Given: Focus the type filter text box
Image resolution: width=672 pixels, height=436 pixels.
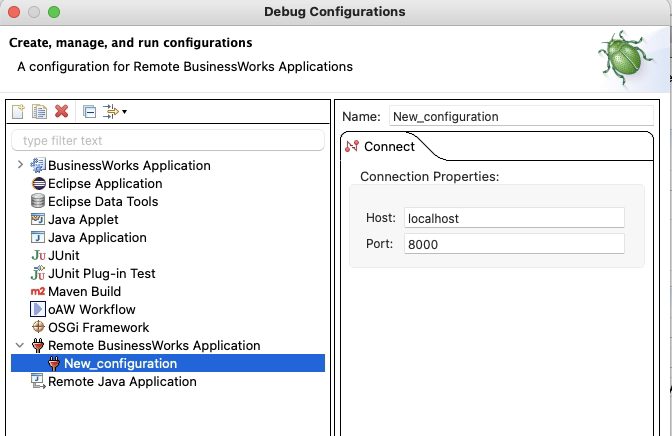Looking at the screenshot, I should (168, 140).
